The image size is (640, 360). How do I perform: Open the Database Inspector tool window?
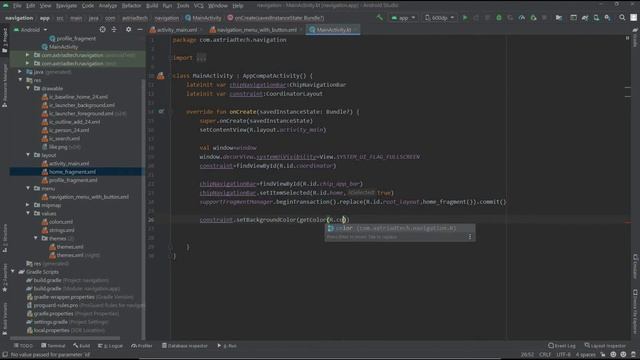click(184, 346)
